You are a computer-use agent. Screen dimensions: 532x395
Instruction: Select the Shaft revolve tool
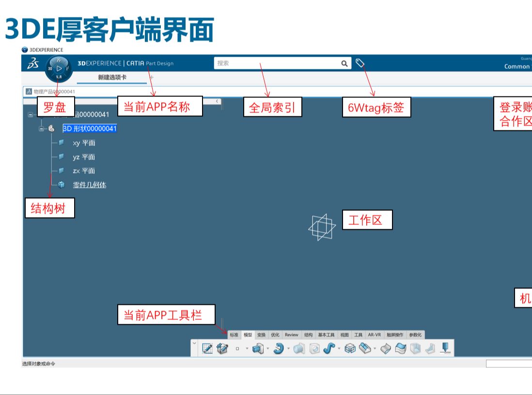279,348
